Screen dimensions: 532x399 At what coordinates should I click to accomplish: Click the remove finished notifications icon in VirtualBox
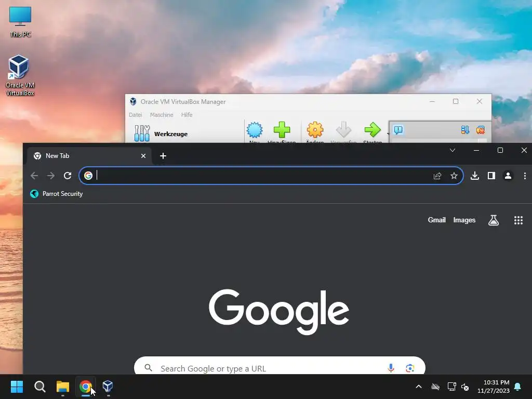[480, 130]
